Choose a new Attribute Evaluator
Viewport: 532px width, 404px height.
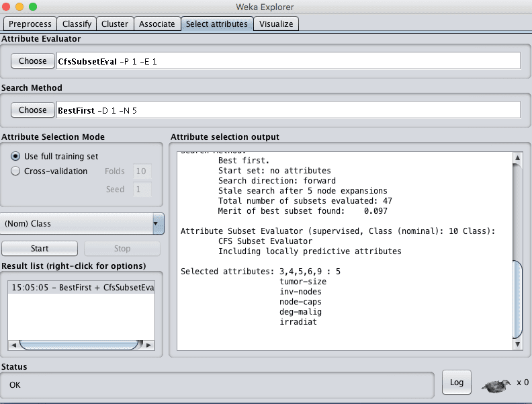(x=32, y=61)
